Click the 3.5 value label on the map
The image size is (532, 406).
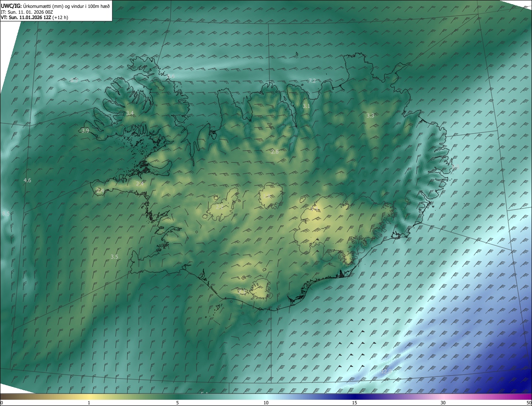coord(114,257)
